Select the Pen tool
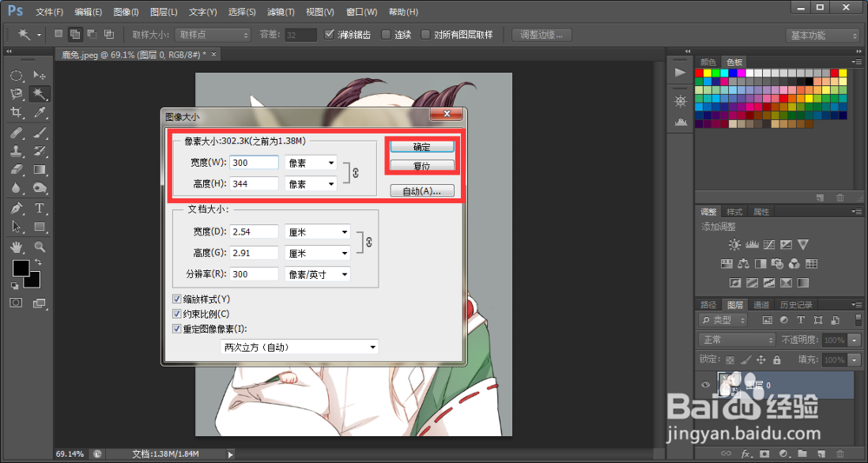 pyautogui.click(x=16, y=208)
